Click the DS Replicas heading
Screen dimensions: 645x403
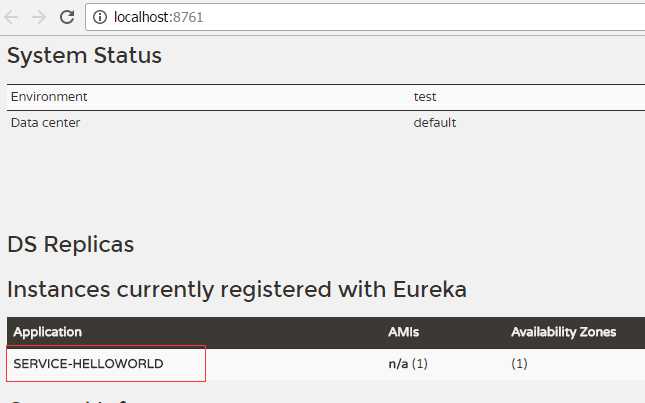(70, 245)
